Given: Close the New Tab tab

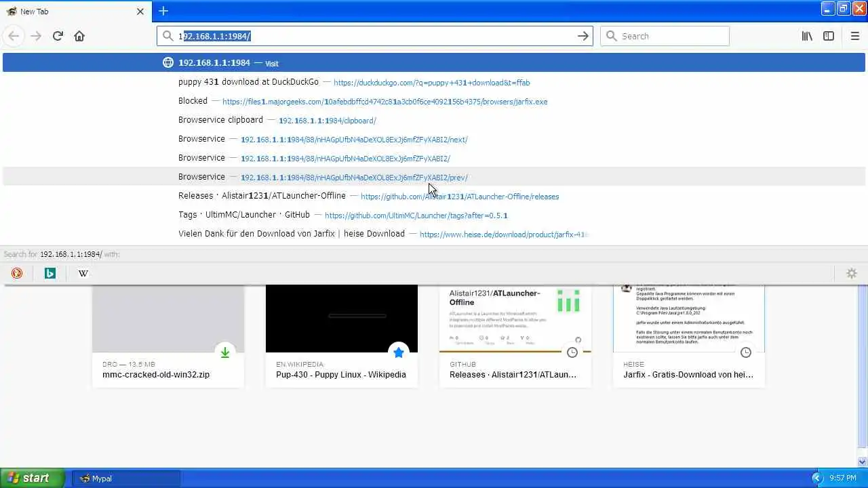Looking at the screenshot, I should 140,12.
